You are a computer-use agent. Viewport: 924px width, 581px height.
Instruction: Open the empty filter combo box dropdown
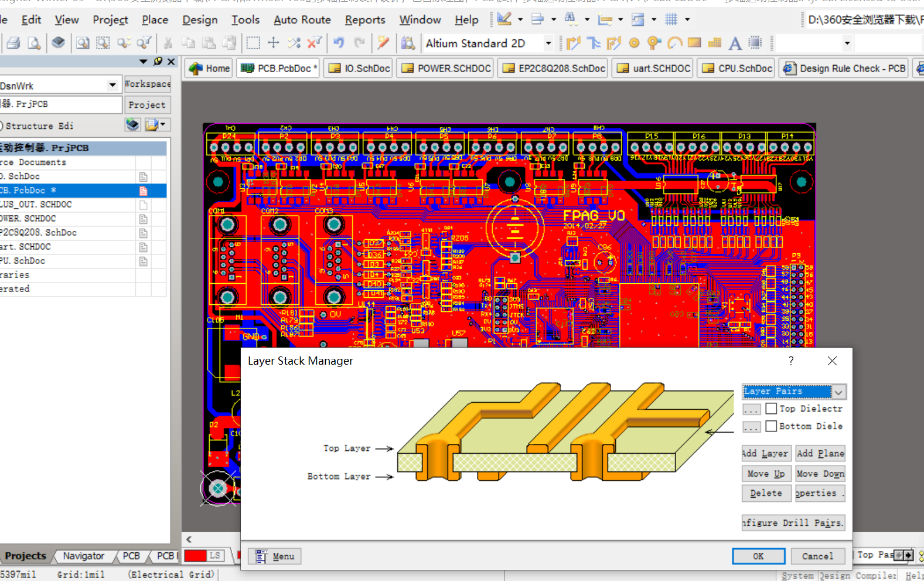point(847,43)
